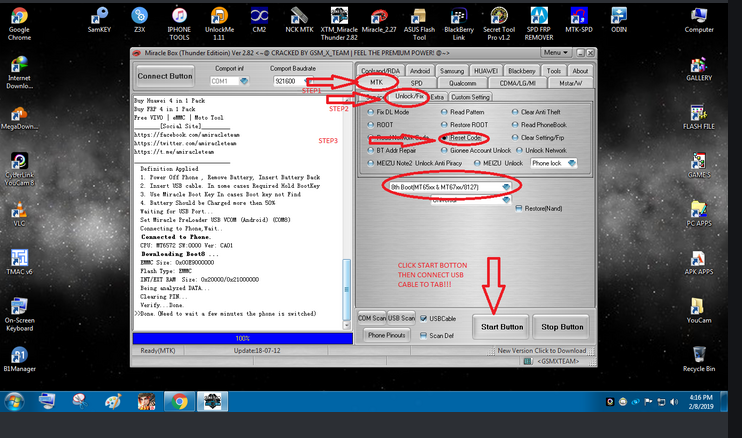Click the Connect Button
Image resolution: width=742 pixels, height=438 pixels.
tap(165, 76)
